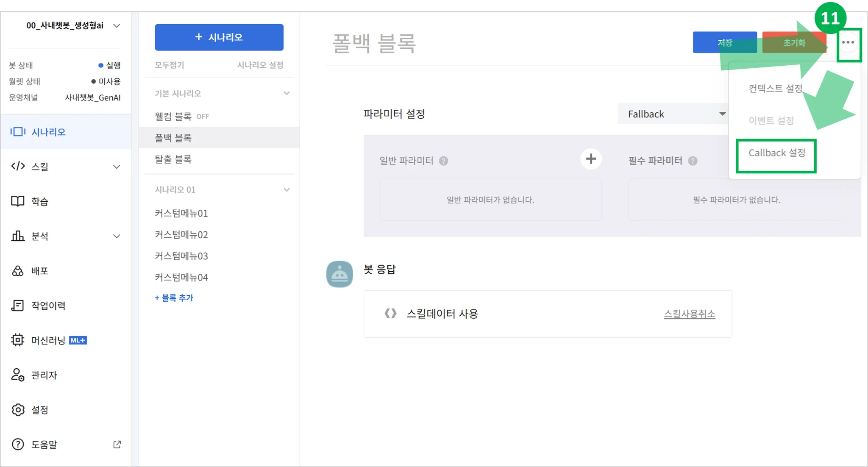Click the 스킬사용취소 link

(x=689, y=314)
